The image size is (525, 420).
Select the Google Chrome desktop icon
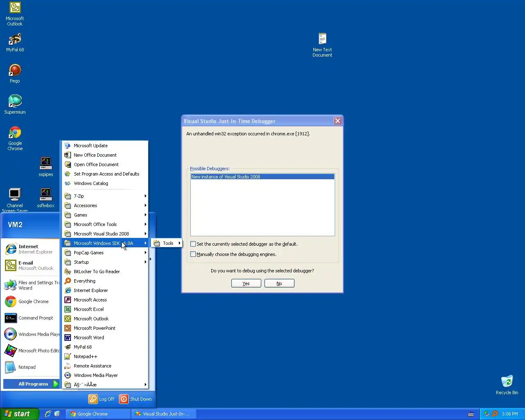coord(15,138)
